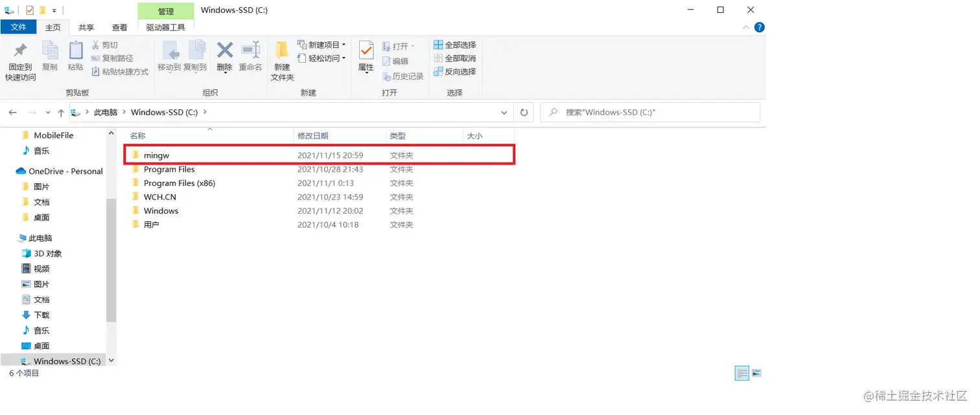Click the Rename (重命名) icon
Image resolution: width=980 pixels, height=415 pixels.
click(x=251, y=57)
